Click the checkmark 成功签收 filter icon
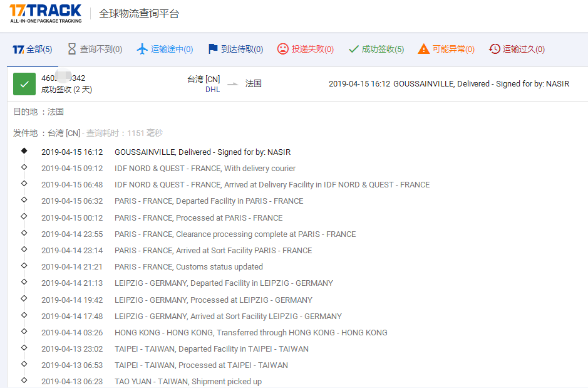Image resolution: width=588 pixels, height=388 pixels. [354, 49]
